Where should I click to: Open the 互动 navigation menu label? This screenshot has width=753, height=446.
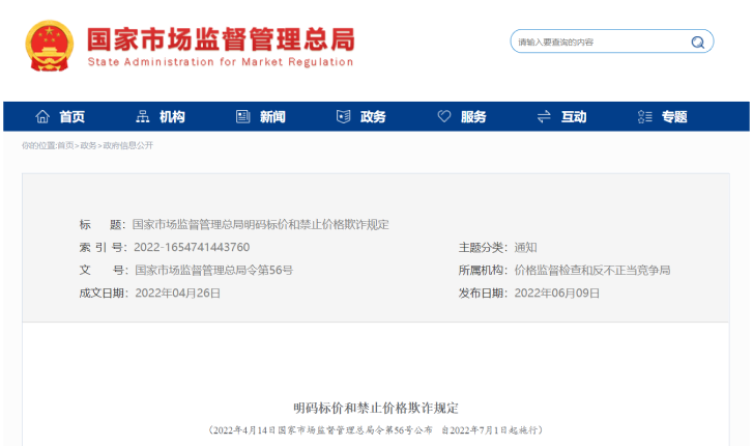coord(574,117)
